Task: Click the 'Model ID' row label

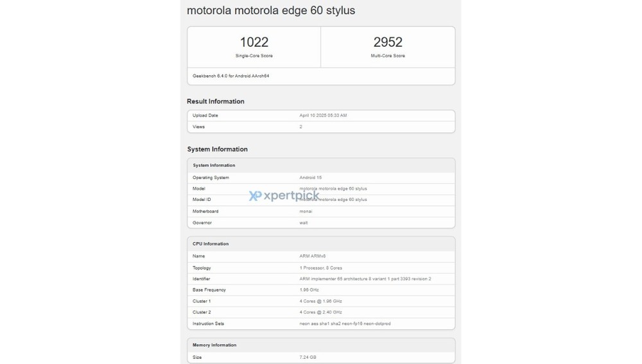Action: [x=202, y=200]
